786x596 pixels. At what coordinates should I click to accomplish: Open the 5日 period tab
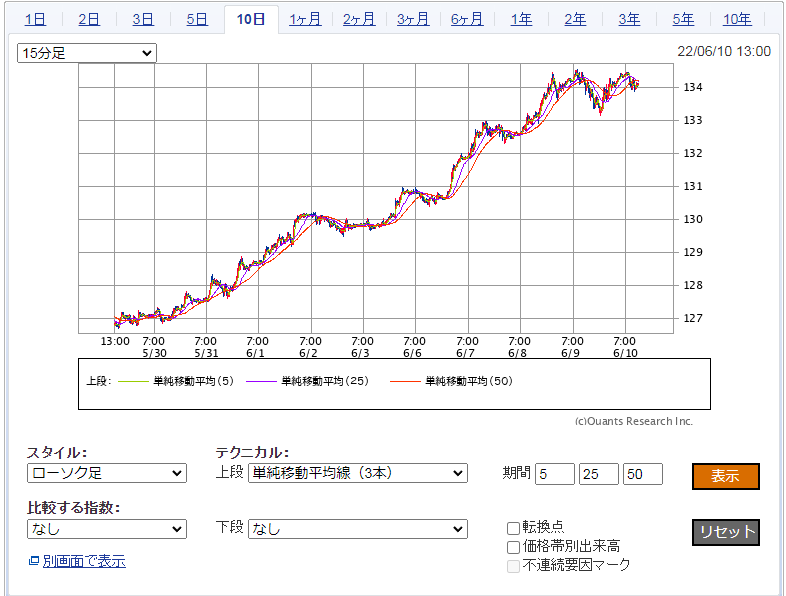pos(197,19)
